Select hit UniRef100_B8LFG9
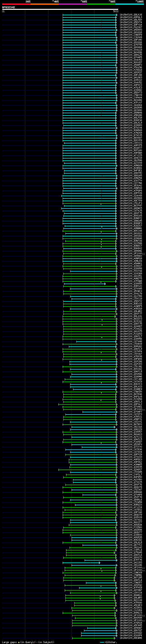The height and width of the screenshot is (644, 146). pos(131,118)
